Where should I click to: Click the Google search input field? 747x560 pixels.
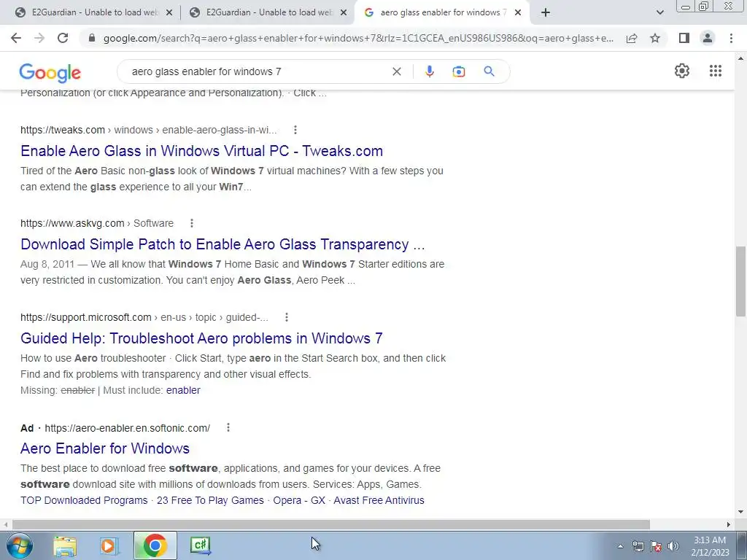(258, 71)
